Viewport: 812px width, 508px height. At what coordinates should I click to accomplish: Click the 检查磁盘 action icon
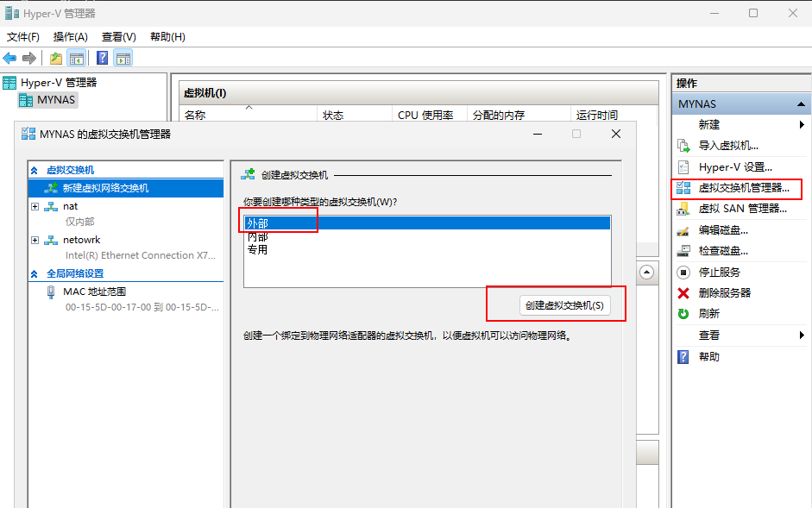[683, 251]
